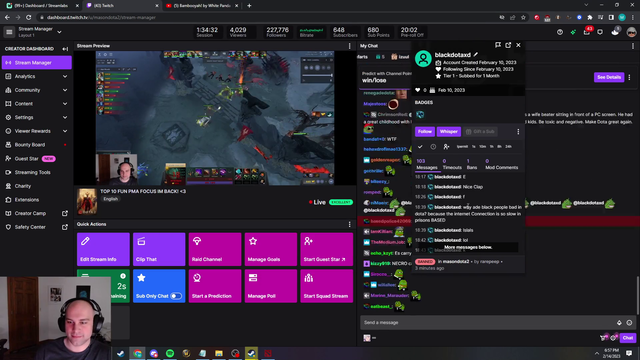Collapse the Creator Dashboard sidebar

tap(65, 49)
